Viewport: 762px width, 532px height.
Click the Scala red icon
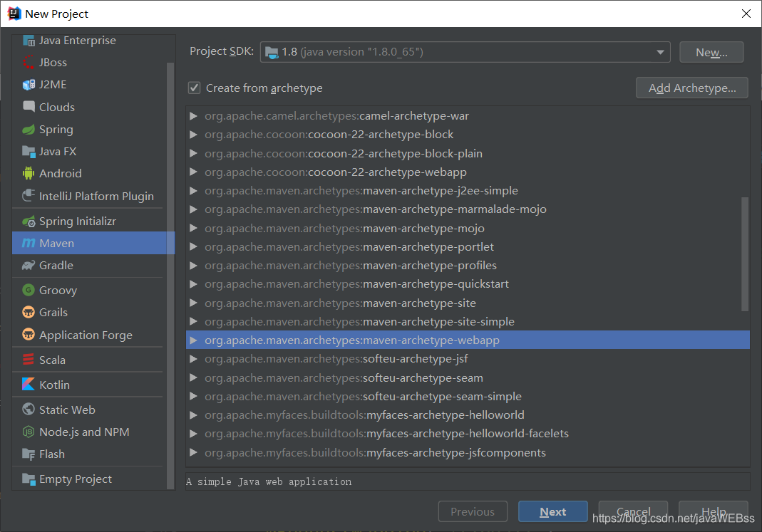pos(29,360)
